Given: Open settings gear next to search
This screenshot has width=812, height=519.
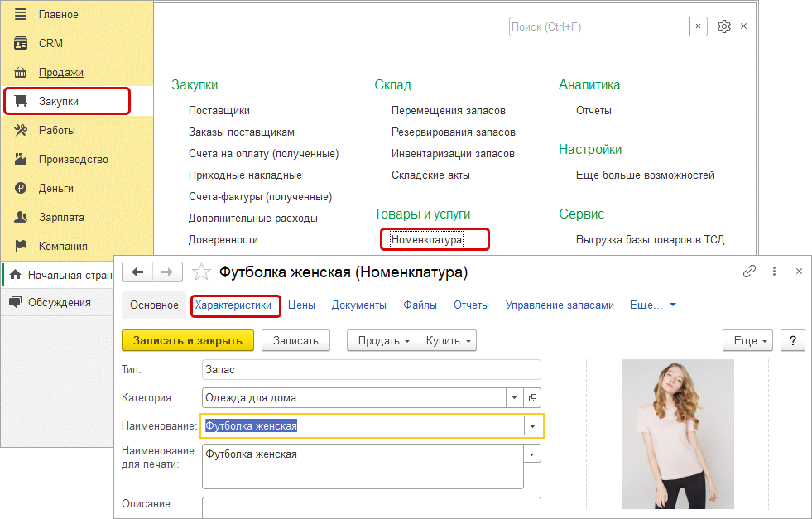Looking at the screenshot, I should (724, 26).
